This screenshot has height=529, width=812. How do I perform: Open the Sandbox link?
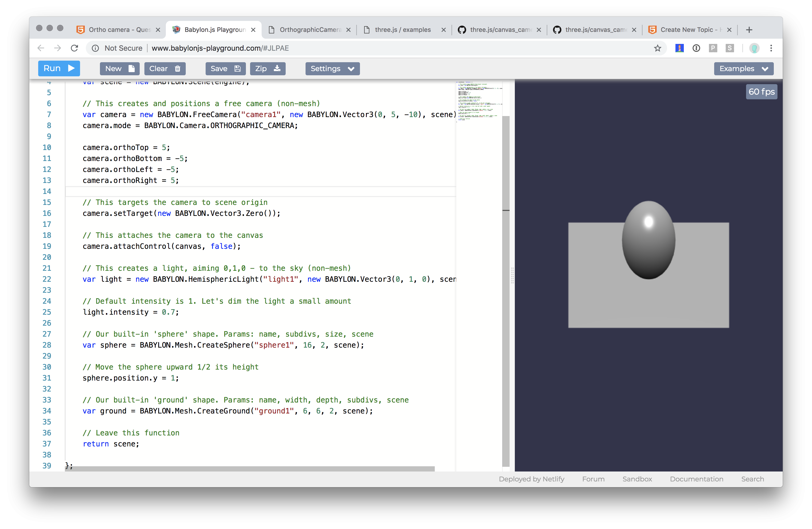point(637,479)
